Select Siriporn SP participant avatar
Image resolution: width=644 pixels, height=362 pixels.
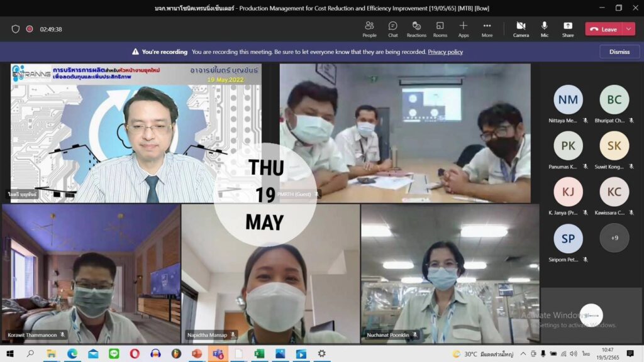coord(568,238)
